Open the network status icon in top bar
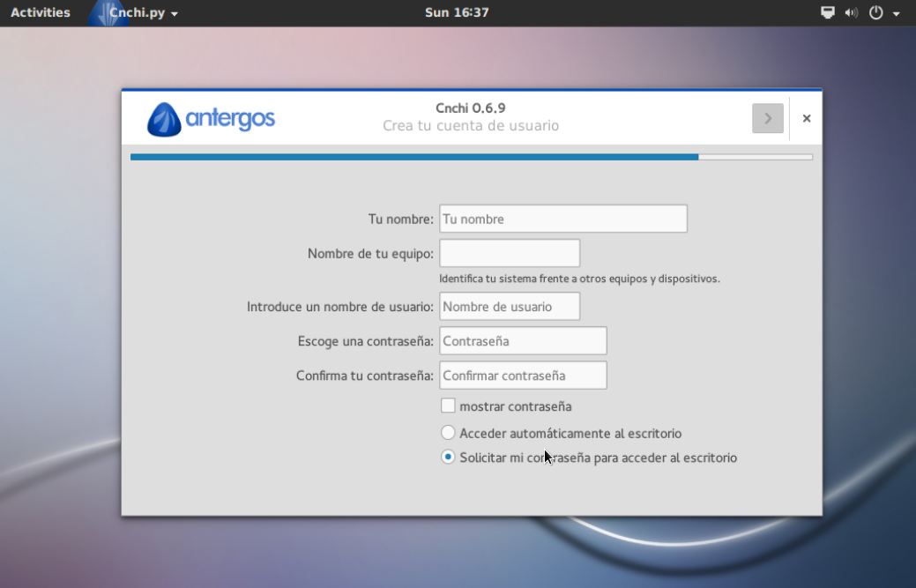The height and width of the screenshot is (588, 916). (x=828, y=13)
